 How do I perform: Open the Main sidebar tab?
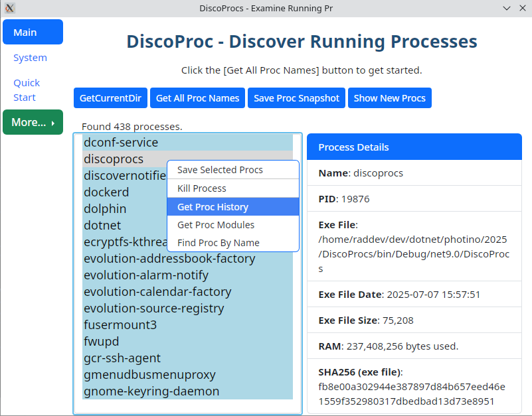click(33, 32)
